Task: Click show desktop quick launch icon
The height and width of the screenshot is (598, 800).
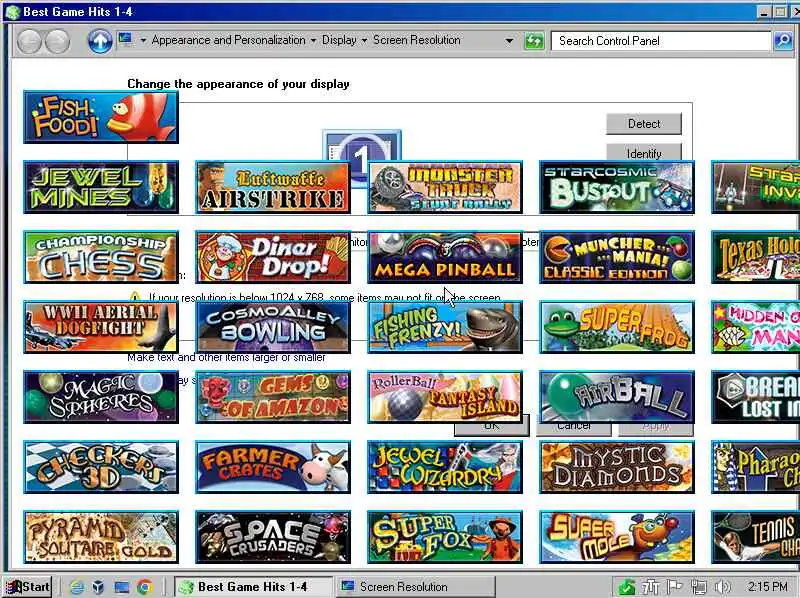Action: 121,587
